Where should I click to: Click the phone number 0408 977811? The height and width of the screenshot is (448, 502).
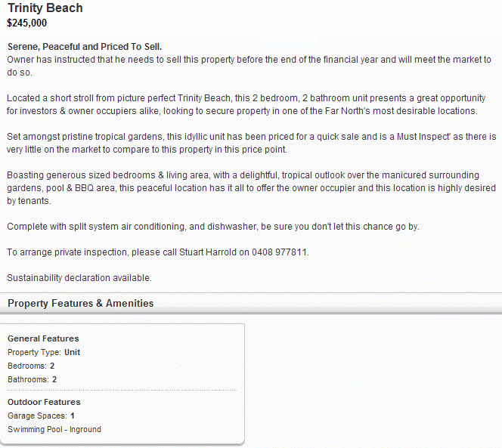pyautogui.click(x=280, y=252)
